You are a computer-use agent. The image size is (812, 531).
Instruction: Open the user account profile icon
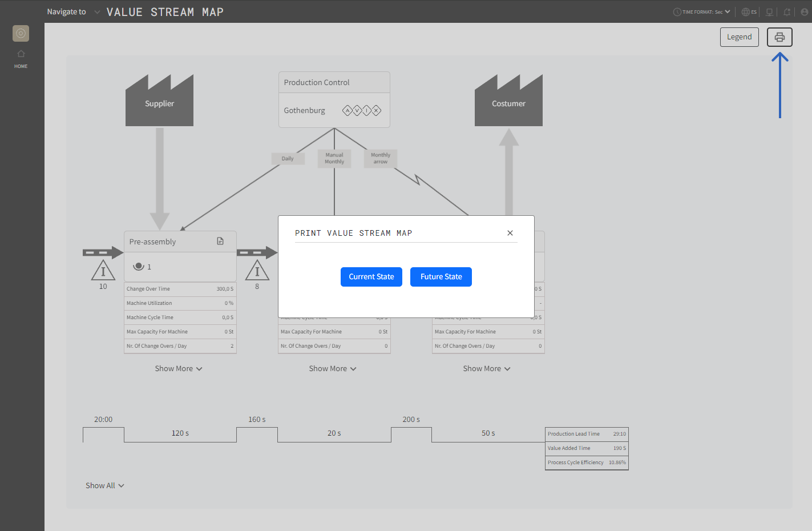(x=804, y=12)
